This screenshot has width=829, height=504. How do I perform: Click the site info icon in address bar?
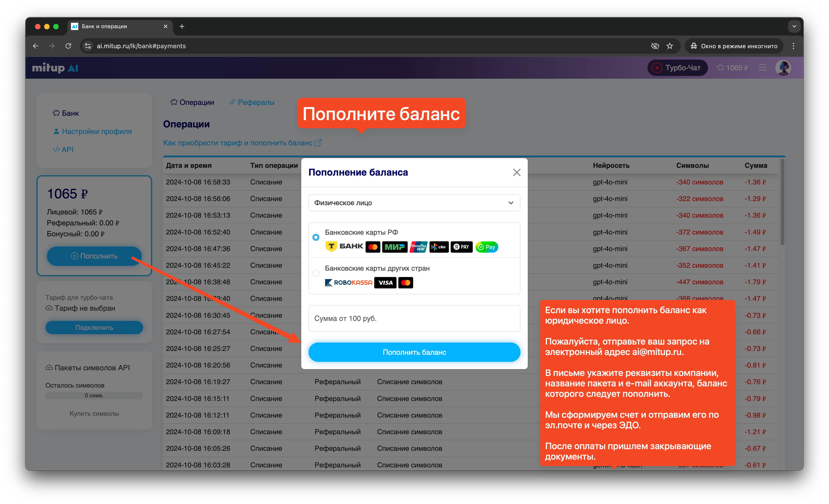tap(88, 46)
